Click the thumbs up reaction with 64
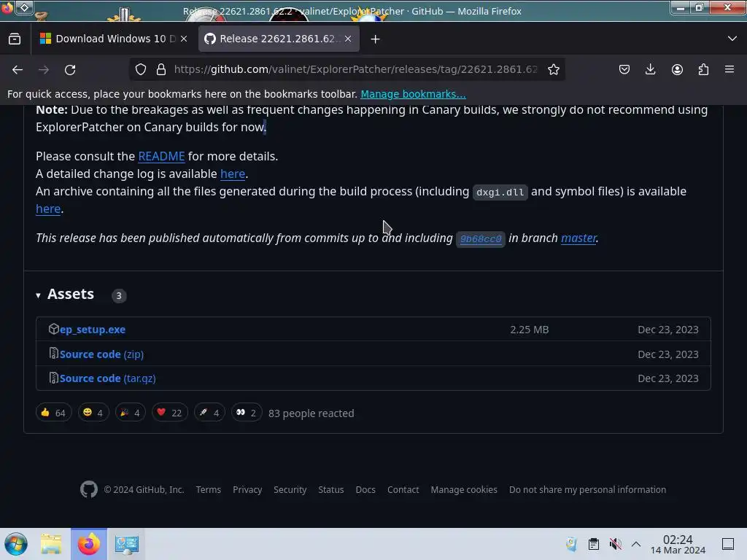 click(53, 413)
